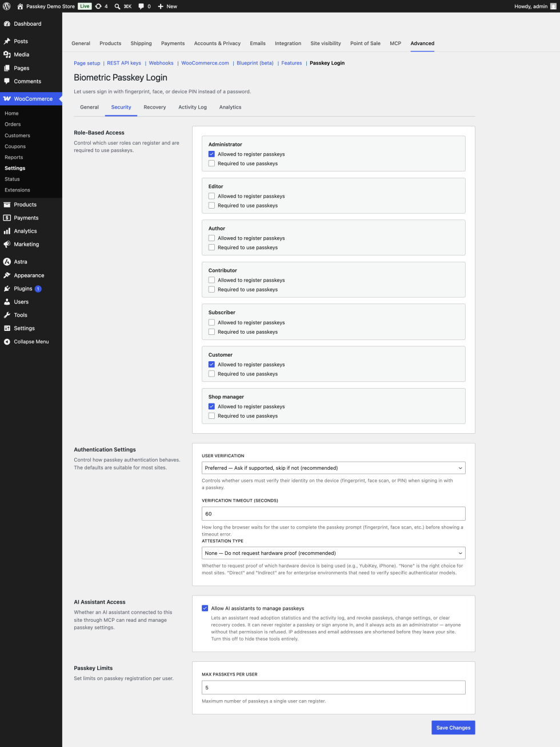This screenshot has width=560, height=747.
Task: Uncheck Administrator allowed to register passkeys
Action: click(x=211, y=154)
